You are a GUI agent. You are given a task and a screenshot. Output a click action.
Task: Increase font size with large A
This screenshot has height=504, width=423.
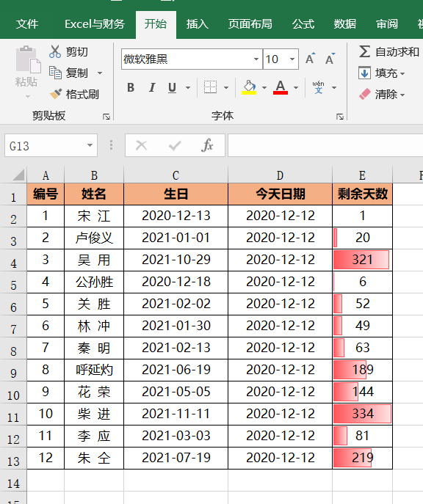[x=311, y=59]
